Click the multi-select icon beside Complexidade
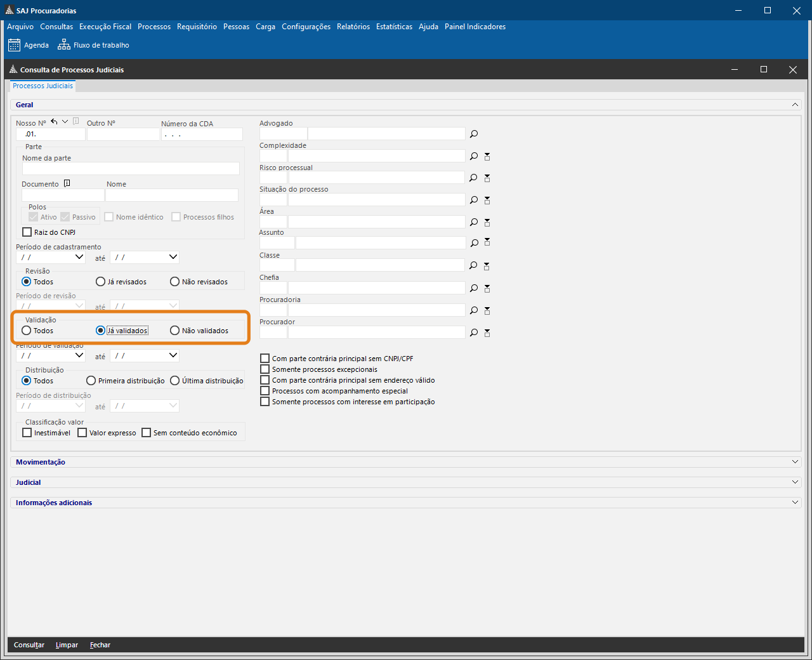 coord(487,156)
